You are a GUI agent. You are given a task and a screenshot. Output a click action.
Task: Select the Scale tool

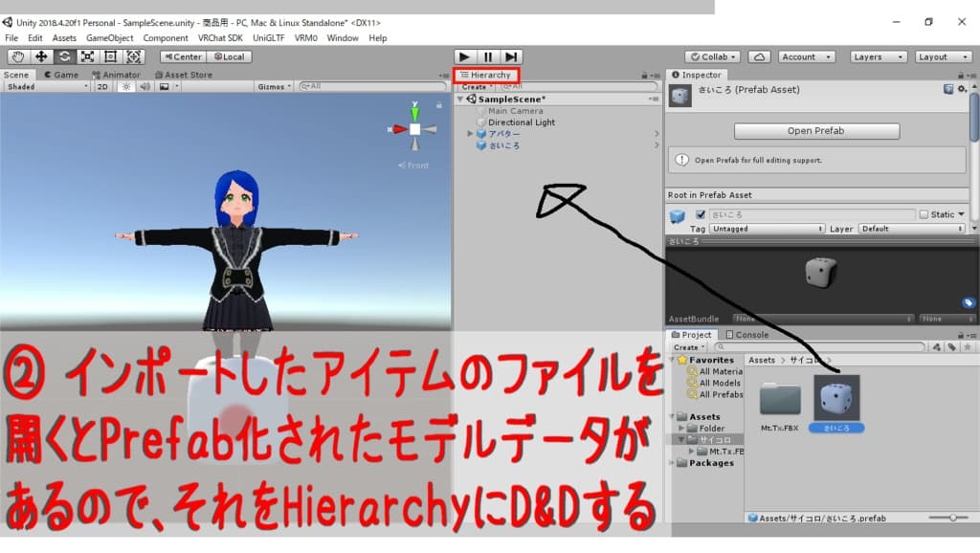[x=88, y=56]
